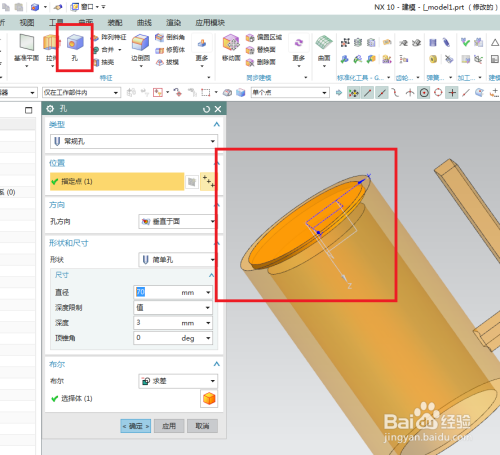Toggle Intersection snap
This screenshot has height=455, width=500.
point(410,92)
